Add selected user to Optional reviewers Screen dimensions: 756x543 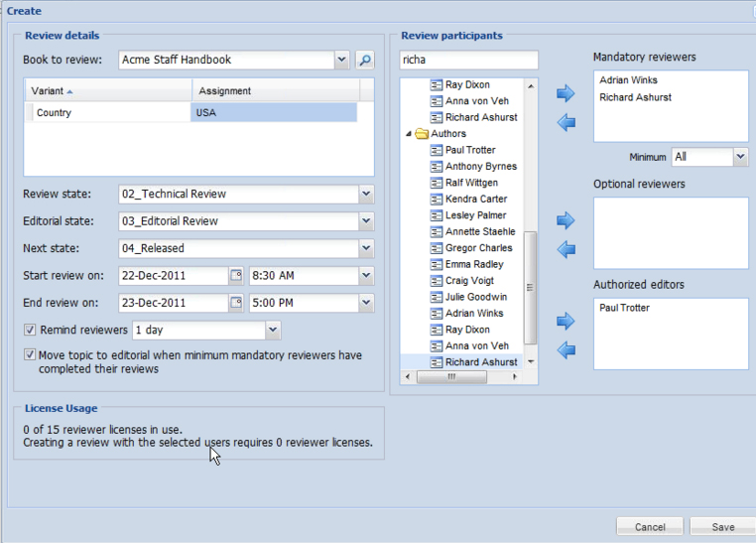click(x=566, y=220)
